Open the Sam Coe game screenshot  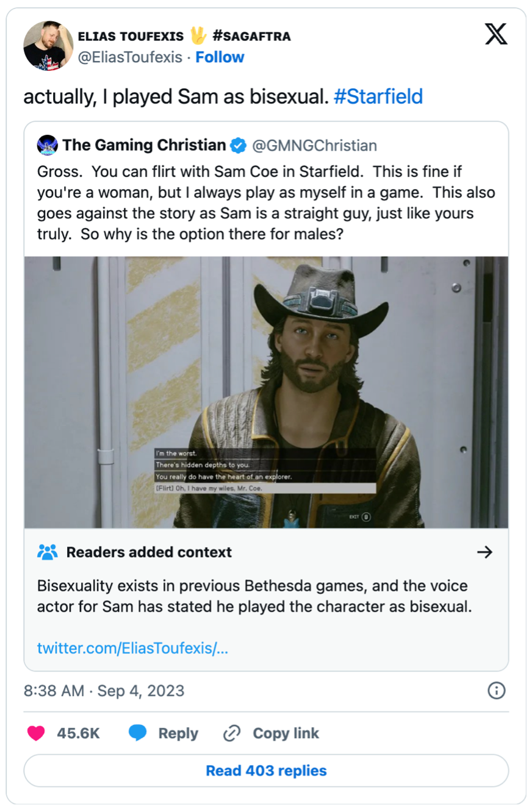(266, 391)
